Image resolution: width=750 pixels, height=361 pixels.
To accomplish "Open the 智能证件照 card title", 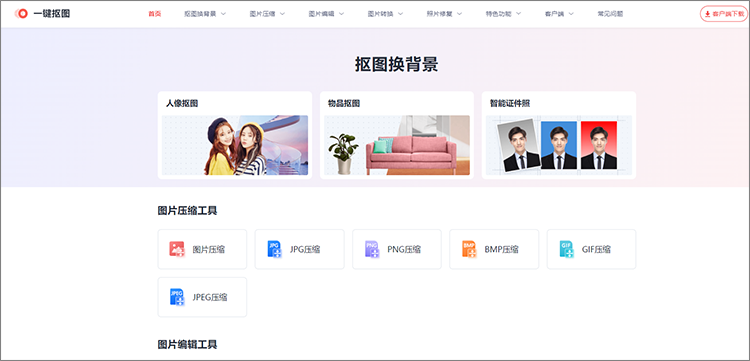I will click(x=510, y=103).
